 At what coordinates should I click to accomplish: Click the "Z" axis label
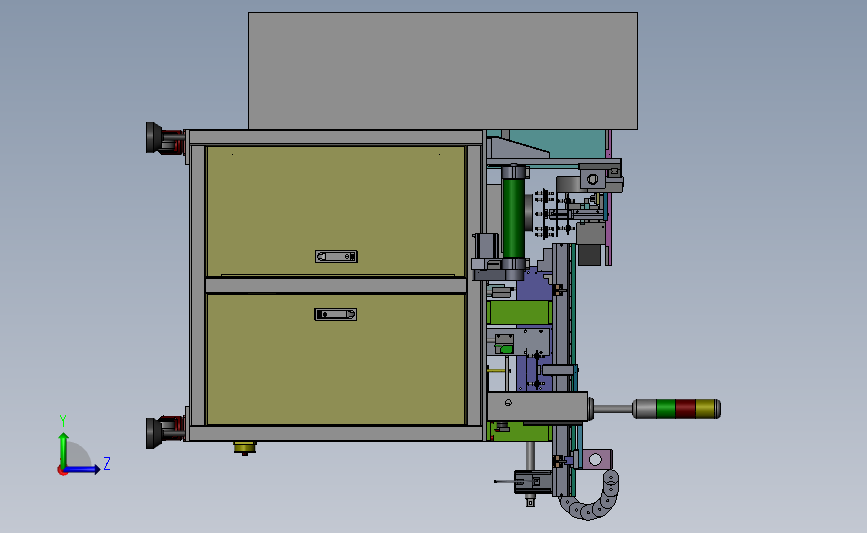pos(107,463)
